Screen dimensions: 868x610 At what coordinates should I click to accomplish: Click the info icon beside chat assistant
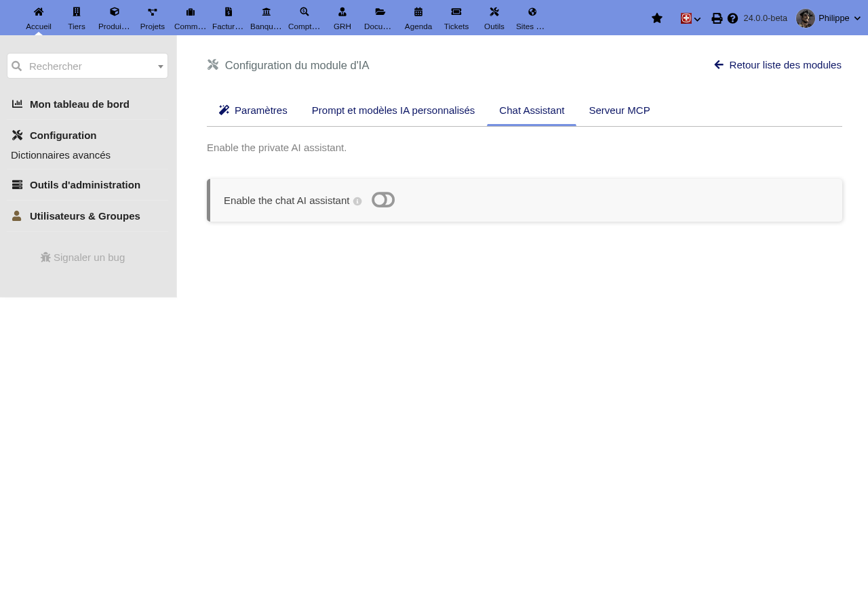click(357, 201)
